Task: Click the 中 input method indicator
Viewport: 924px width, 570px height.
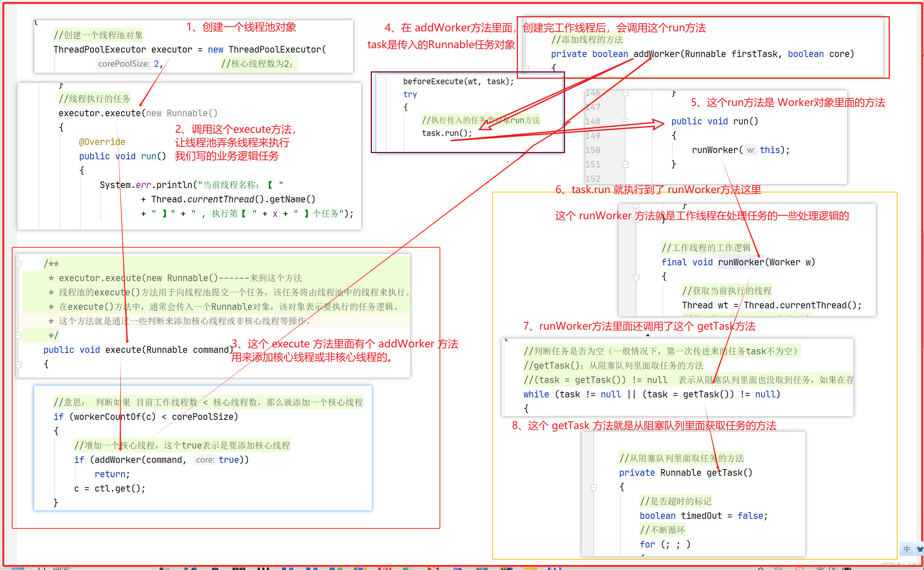Action: 907,549
